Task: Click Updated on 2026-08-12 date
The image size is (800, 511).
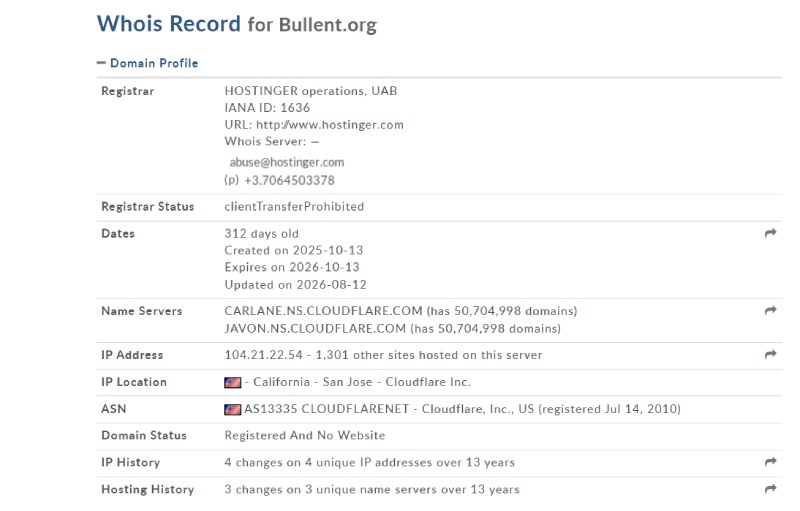Action: (x=295, y=285)
